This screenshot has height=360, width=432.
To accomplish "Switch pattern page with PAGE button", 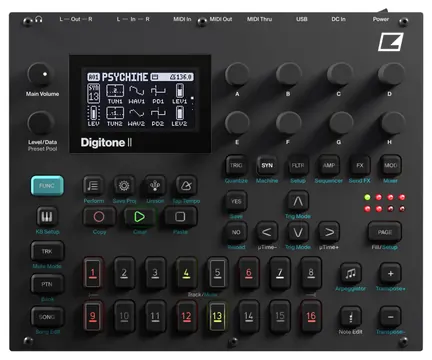I will click(385, 232).
